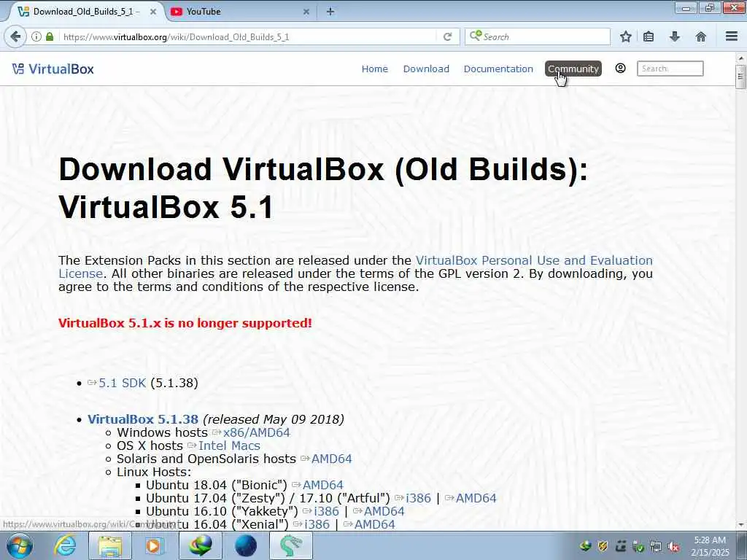Open the Home menu item
The width and height of the screenshot is (747, 560).
coord(374,69)
